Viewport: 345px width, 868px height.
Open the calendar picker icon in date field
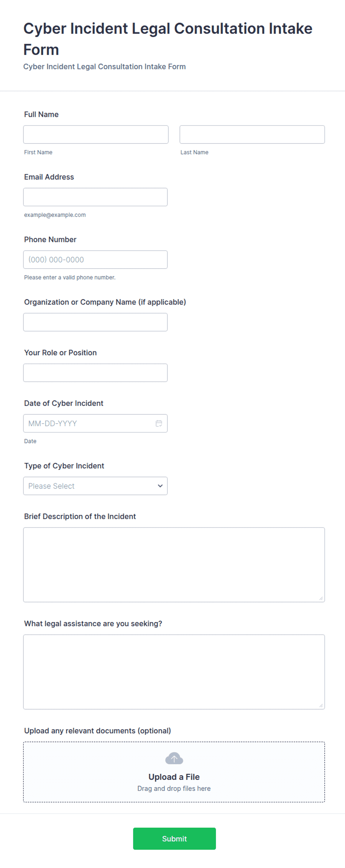[x=159, y=423]
